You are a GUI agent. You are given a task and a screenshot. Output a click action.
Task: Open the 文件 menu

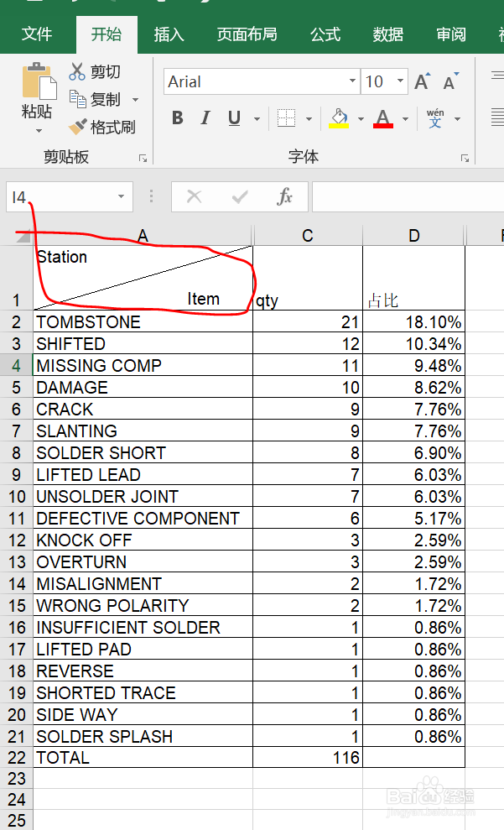click(37, 35)
